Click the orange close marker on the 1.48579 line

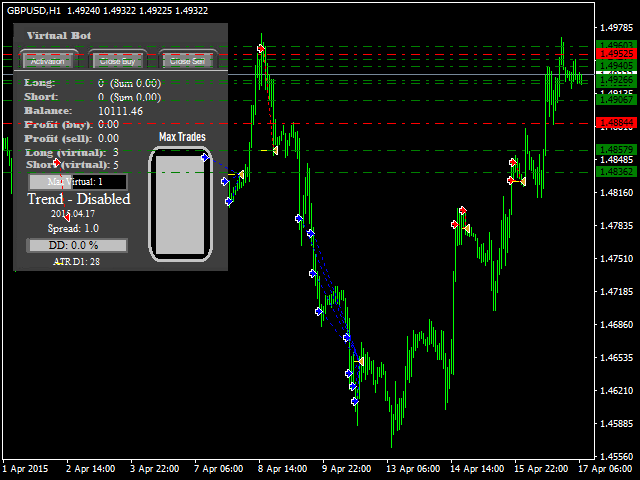tap(275, 151)
